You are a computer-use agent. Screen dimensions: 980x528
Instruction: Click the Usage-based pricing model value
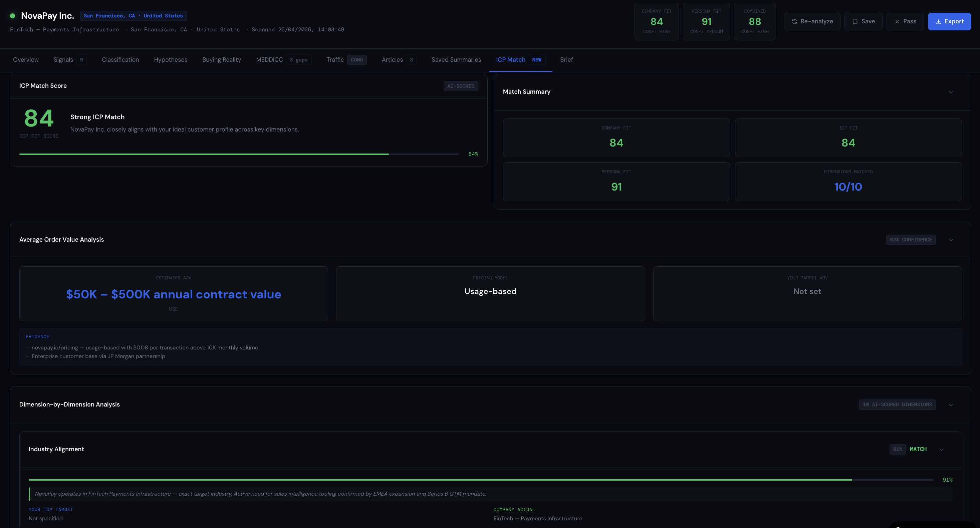490,291
